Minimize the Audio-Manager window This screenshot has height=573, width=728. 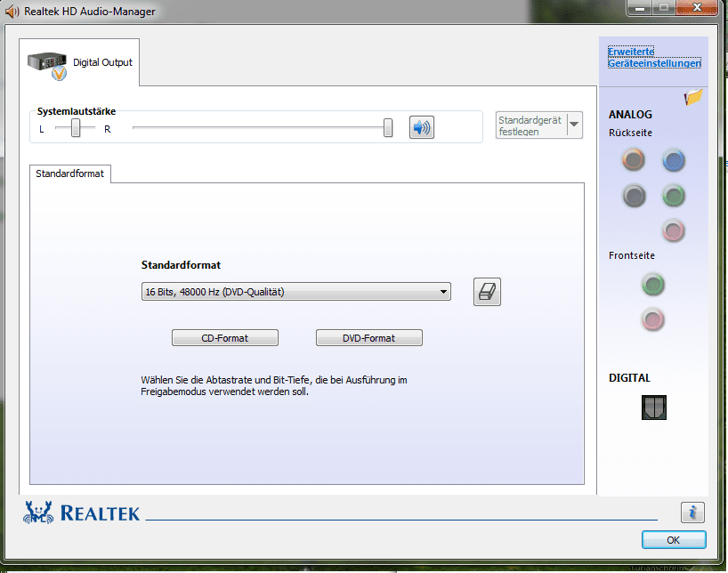coord(640,7)
